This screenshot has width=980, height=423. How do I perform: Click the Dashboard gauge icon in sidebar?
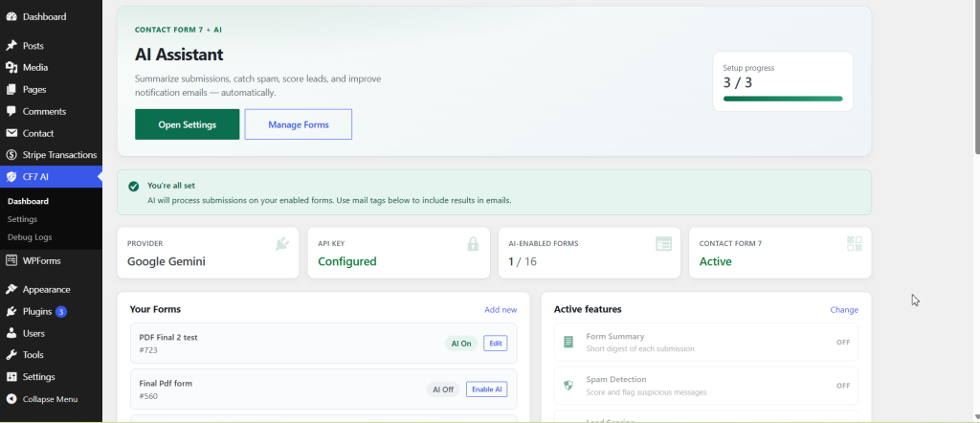(11, 17)
